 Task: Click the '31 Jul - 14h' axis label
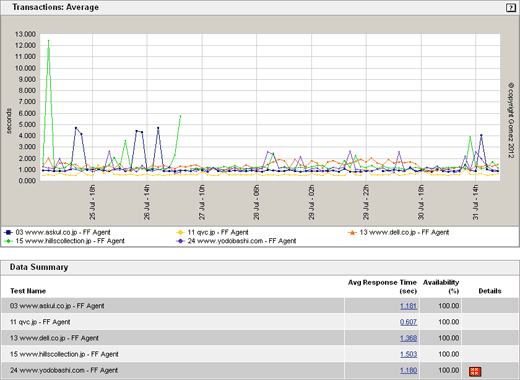tap(476, 202)
